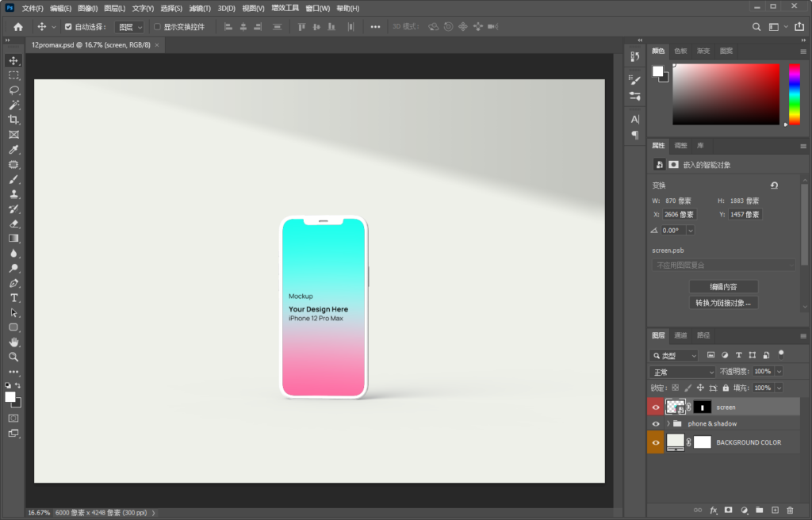Click Delete layer trash icon
This screenshot has width=812, height=520.
[790, 510]
